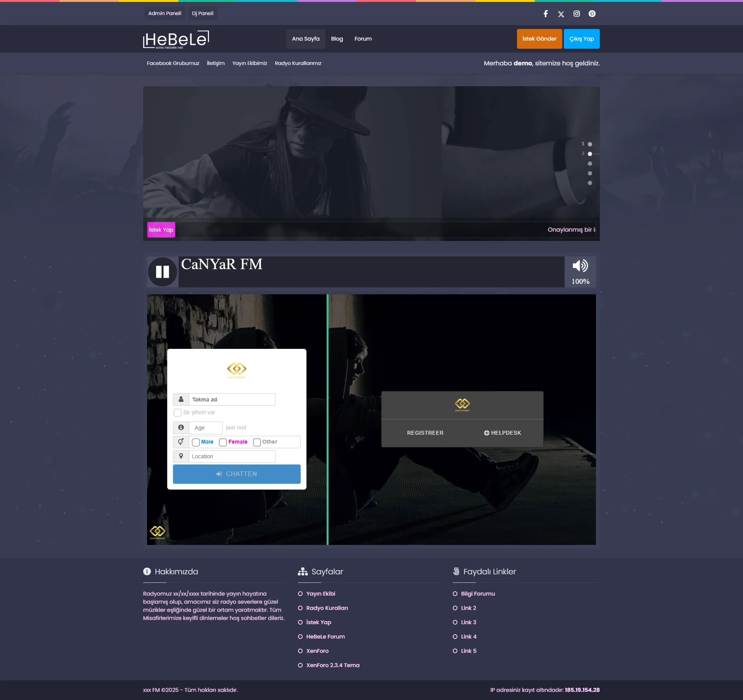The height and width of the screenshot is (700, 743).
Task: Open Facebook Grubumuz submenu link
Action: click(173, 63)
